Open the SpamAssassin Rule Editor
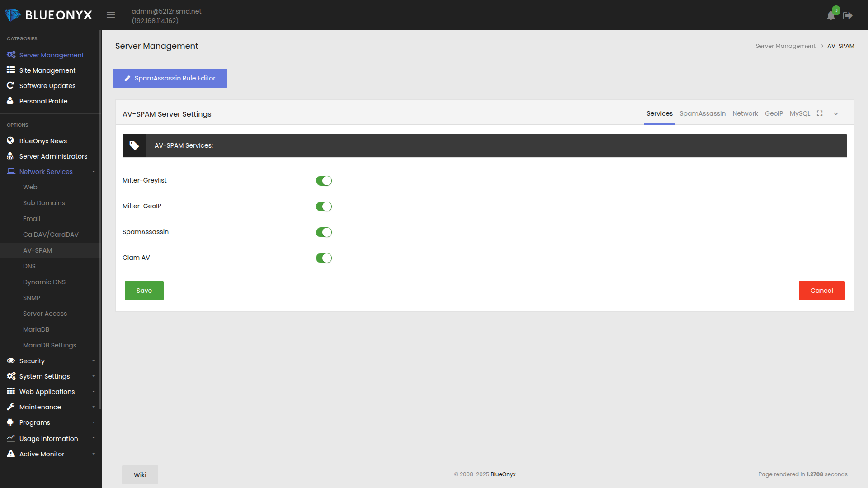This screenshot has width=868, height=488. coord(170,78)
